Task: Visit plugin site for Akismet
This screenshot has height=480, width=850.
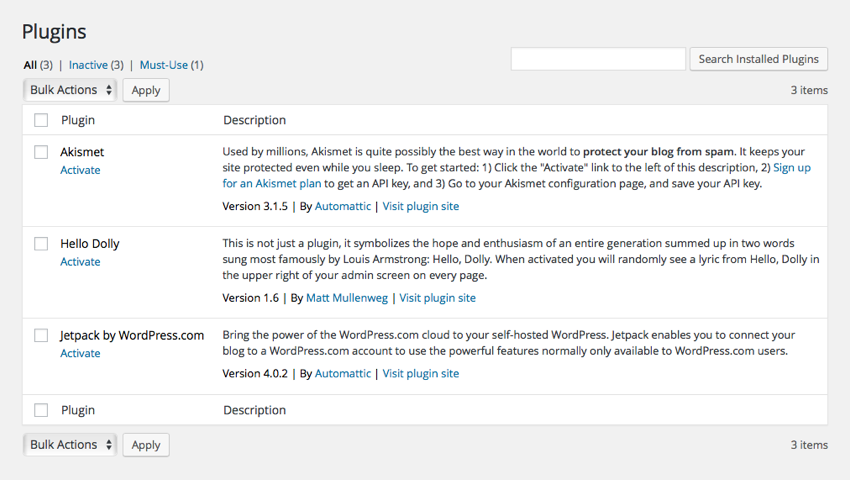Action: pos(421,206)
